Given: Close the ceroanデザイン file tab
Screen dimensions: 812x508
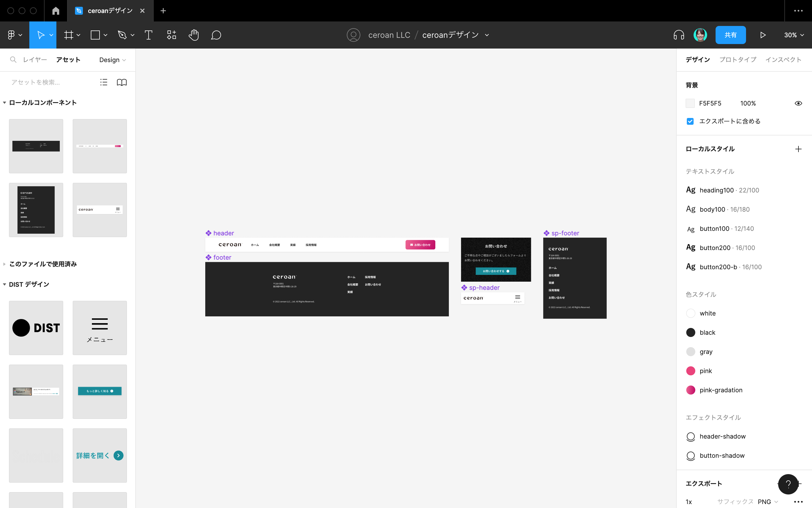Looking at the screenshot, I should pos(142,11).
